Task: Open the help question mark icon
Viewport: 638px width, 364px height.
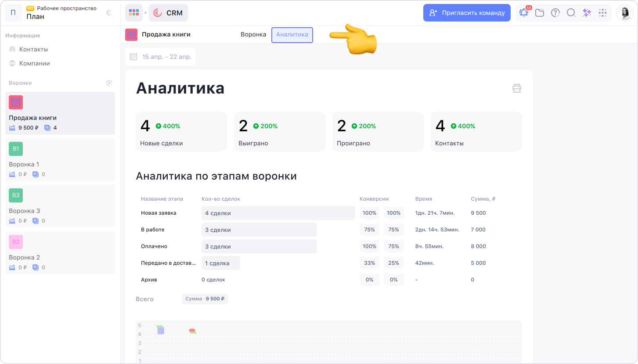Action: pyautogui.click(x=555, y=13)
